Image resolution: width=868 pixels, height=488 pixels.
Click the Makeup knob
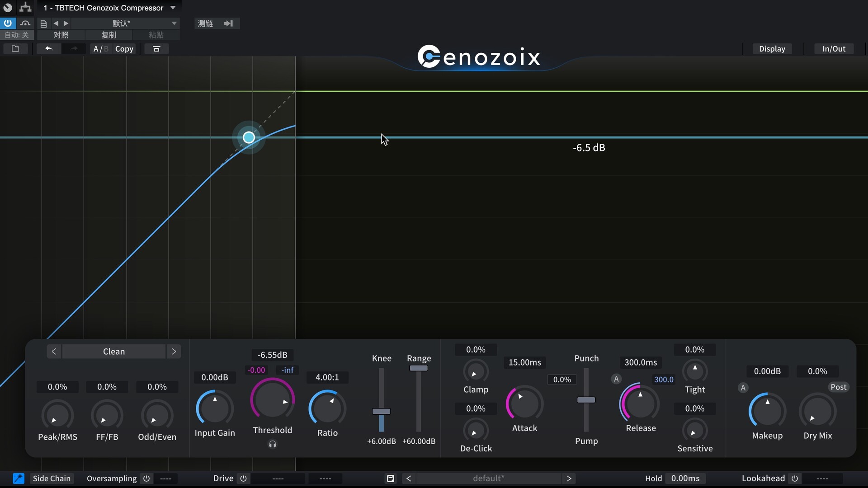click(x=767, y=410)
